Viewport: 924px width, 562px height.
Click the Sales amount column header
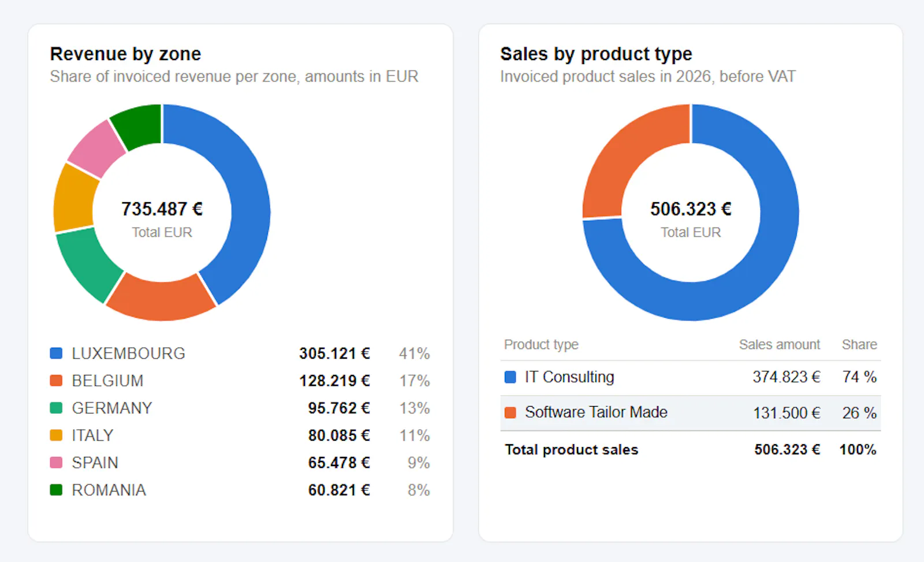780,345
